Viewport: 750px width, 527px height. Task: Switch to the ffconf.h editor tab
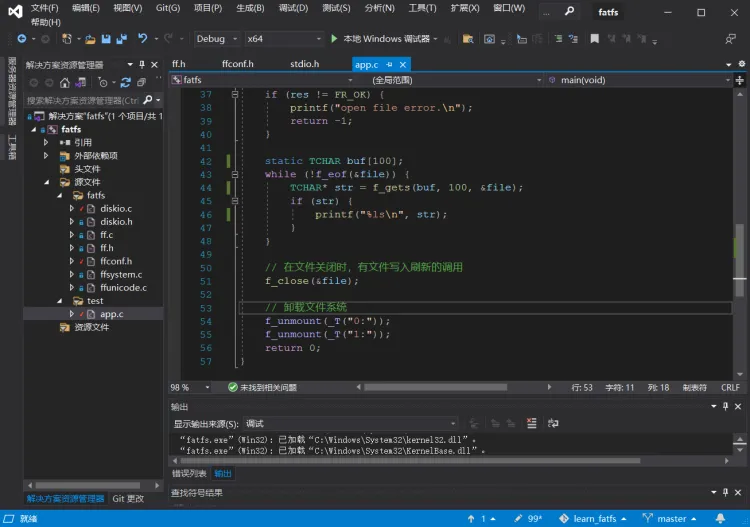(x=237, y=64)
